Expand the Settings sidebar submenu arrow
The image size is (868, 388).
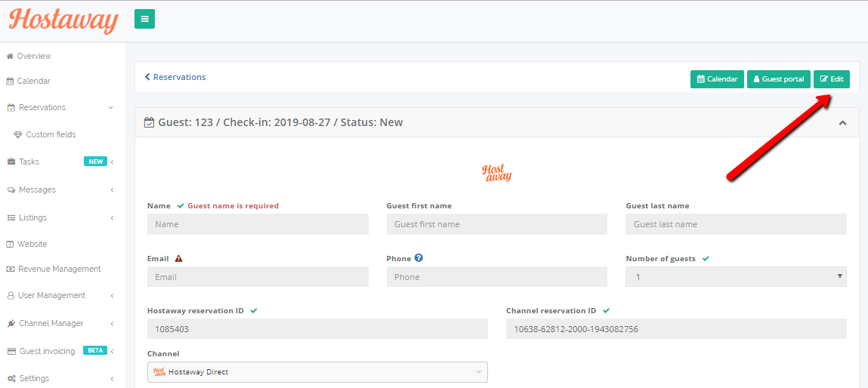(x=113, y=379)
